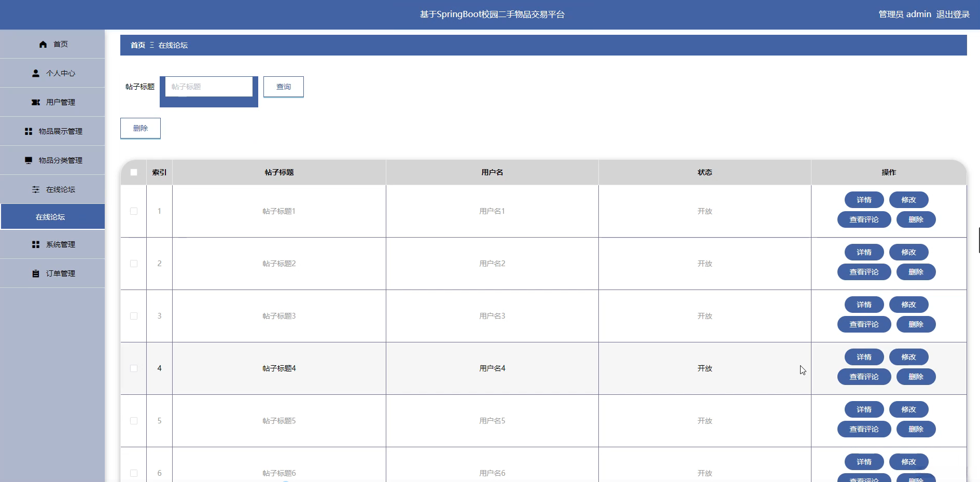Click 查看评论 for 帖子标题3
The width and height of the screenshot is (980, 482).
point(864,324)
